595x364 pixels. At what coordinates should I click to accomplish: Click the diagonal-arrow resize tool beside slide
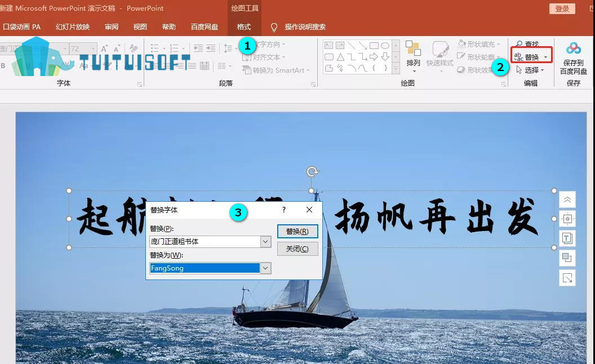(x=567, y=278)
